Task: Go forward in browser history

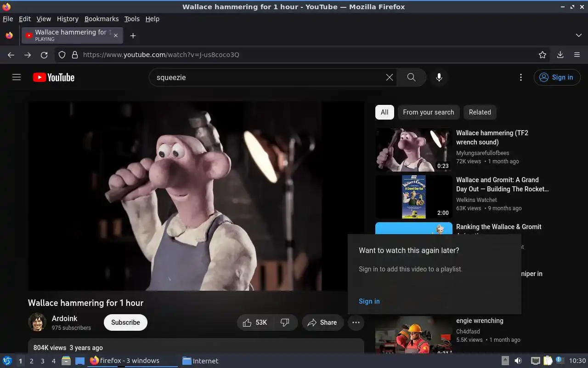Action: coord(28,55)
